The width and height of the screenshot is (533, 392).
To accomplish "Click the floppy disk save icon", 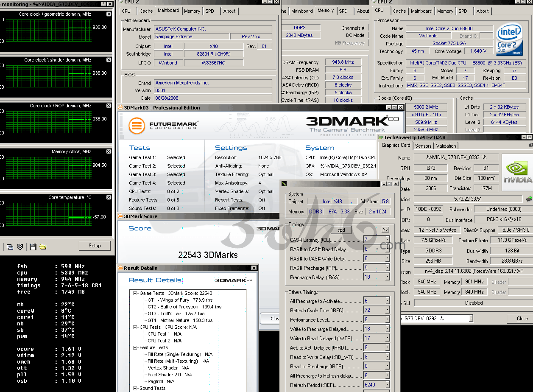I will 33,246.
